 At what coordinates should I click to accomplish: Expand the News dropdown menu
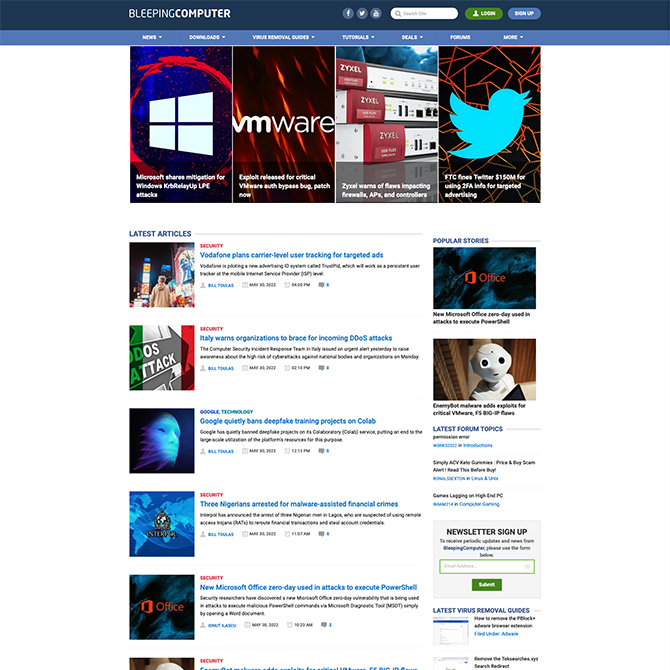[152, 37]
